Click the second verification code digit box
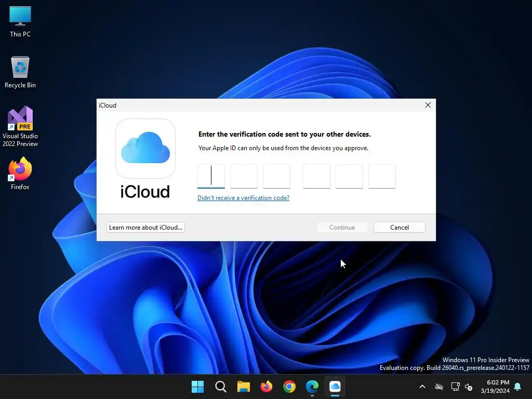The image size is (532, 399). [x=244, y=176]
